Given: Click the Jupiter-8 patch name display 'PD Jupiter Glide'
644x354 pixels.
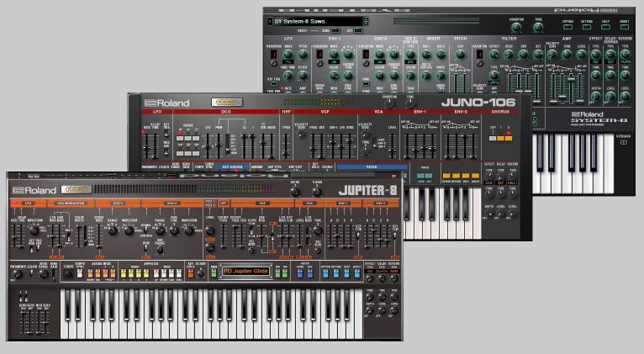Looking at the screenshot, I should tap(245, 271).
